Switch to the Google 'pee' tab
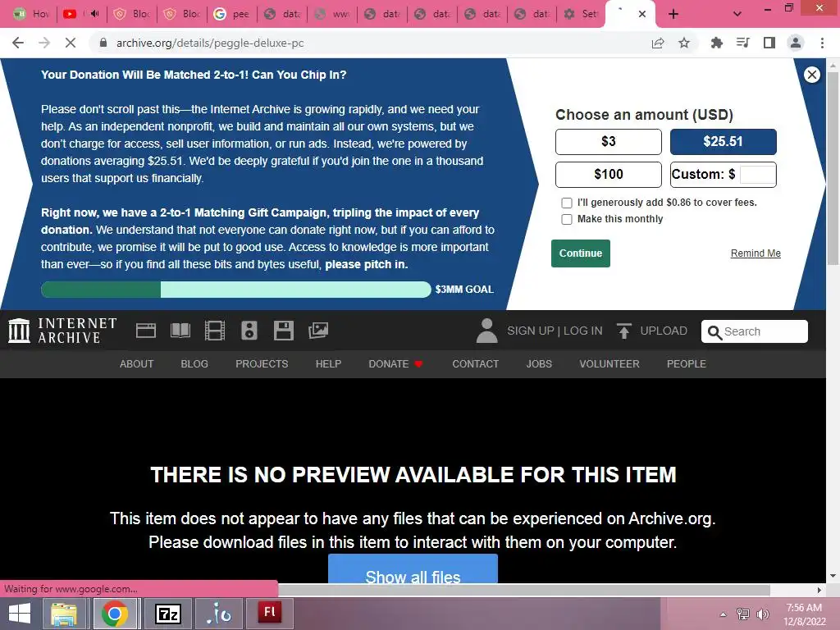The width and height of the screenshot is (840, 630). [x=232, y=14]
